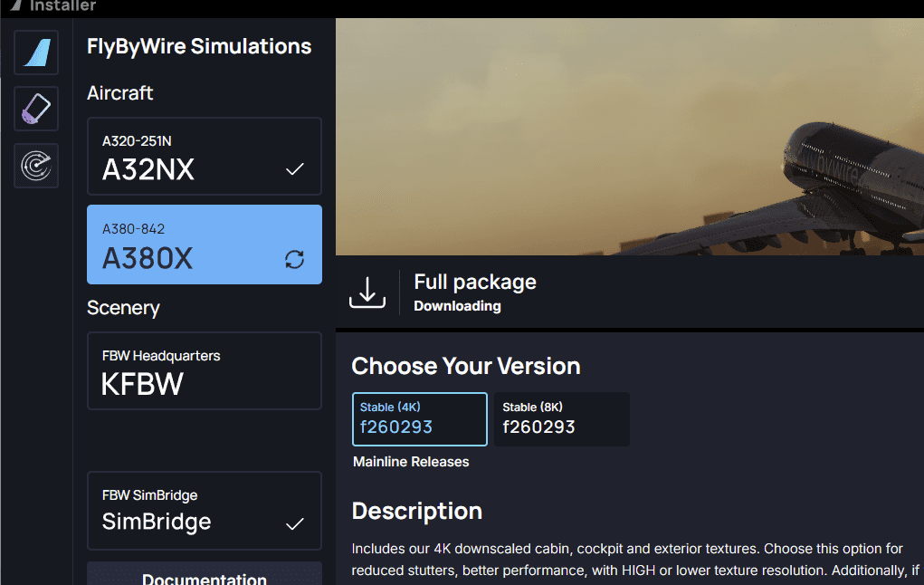
Task: Click the 'Scenery' section heading
Action: point(124,308)
